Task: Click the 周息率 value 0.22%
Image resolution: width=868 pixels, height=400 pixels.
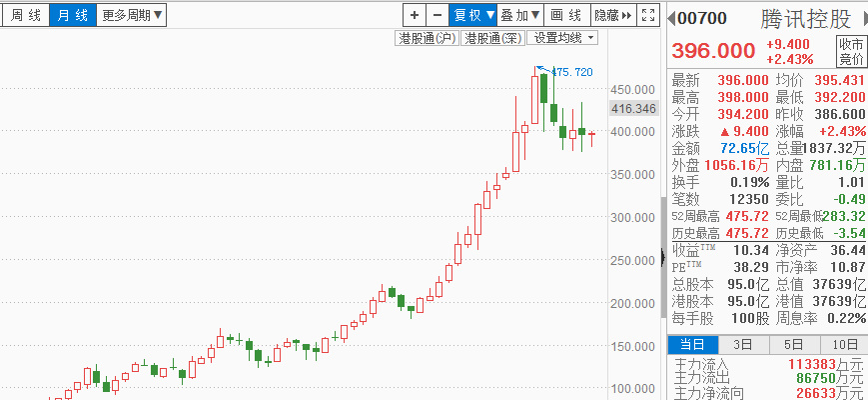Action: pyautogui.click(x=846, y=319)
